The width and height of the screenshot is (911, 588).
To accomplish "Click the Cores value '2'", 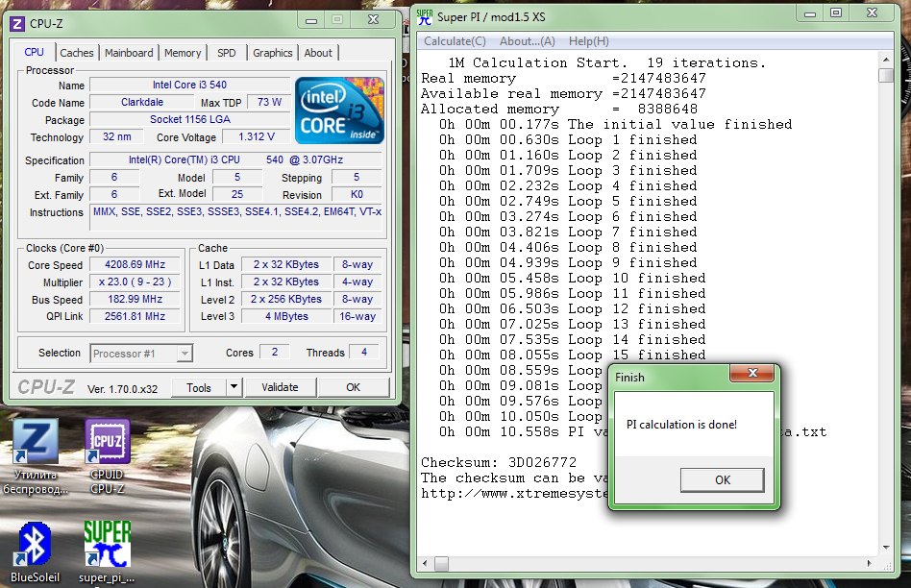I will [275, 352].
